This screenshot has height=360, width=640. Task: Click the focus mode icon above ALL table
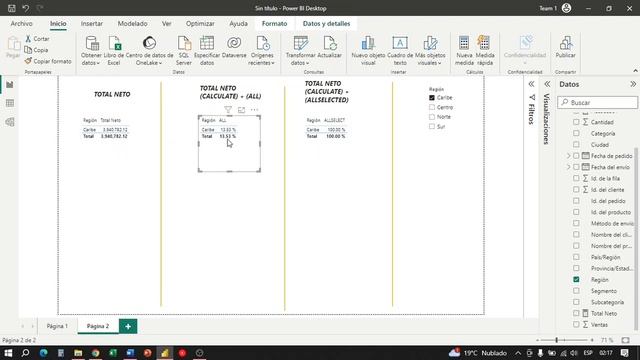(x=242, y=109)
